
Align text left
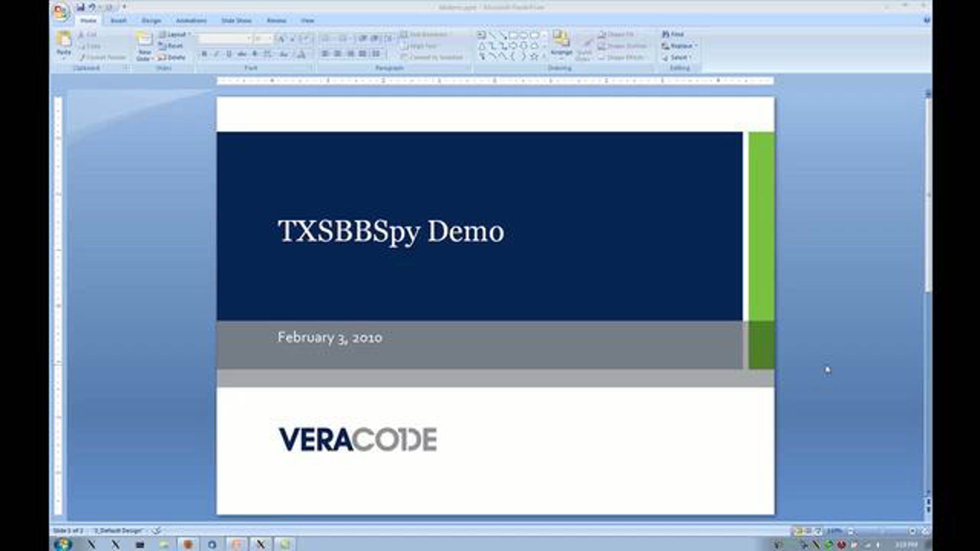(325, 54)
